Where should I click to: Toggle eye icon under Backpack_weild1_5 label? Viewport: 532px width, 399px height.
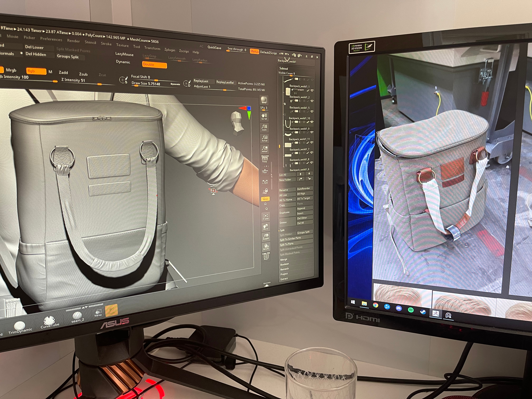(312, 112)
